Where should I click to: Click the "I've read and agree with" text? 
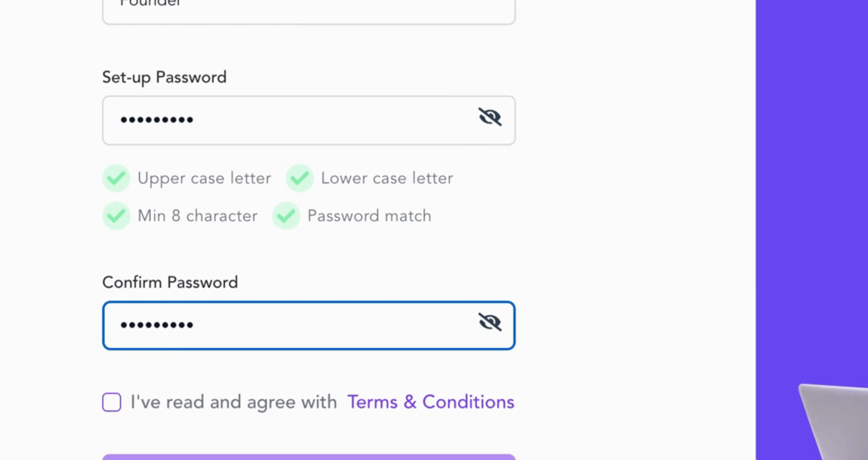[x=233, y=402]
